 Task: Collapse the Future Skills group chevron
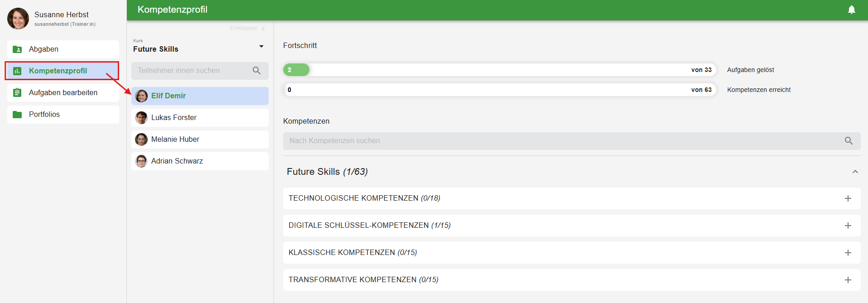(x=855, y=172)
